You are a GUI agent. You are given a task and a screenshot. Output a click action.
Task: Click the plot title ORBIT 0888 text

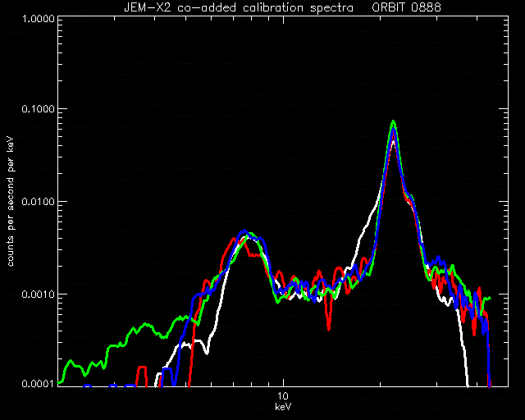406,7
